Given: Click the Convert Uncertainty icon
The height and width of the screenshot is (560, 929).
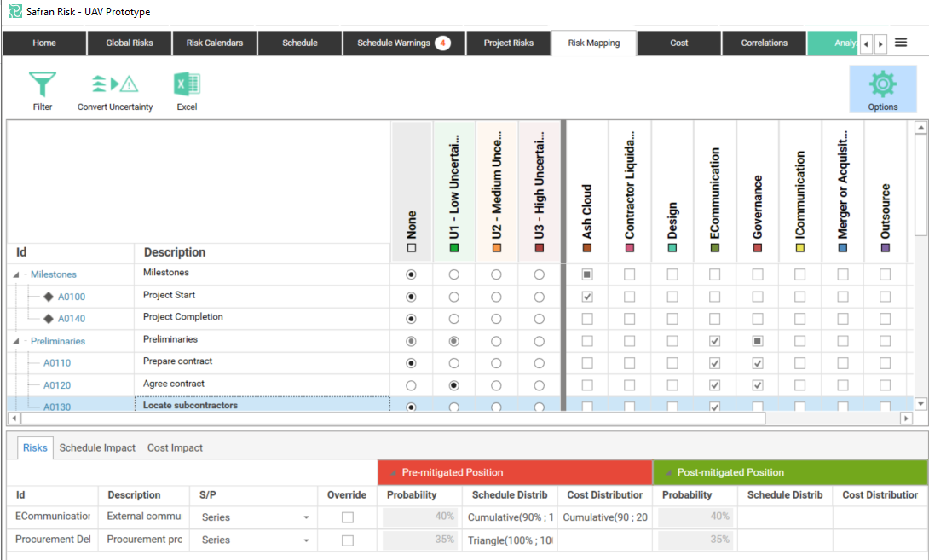Looking at the screenshot, I should pos(115,84).
